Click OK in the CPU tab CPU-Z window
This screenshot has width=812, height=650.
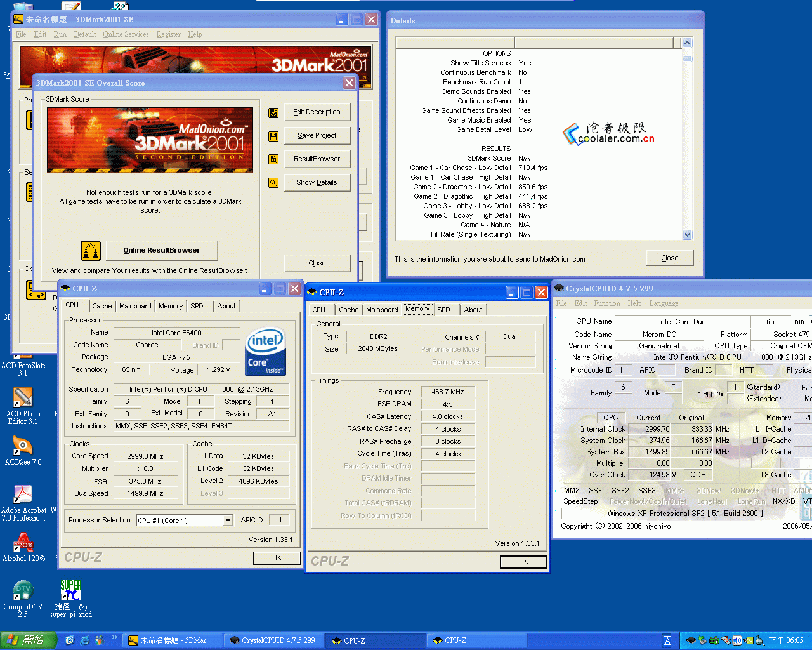click(277, 558)
